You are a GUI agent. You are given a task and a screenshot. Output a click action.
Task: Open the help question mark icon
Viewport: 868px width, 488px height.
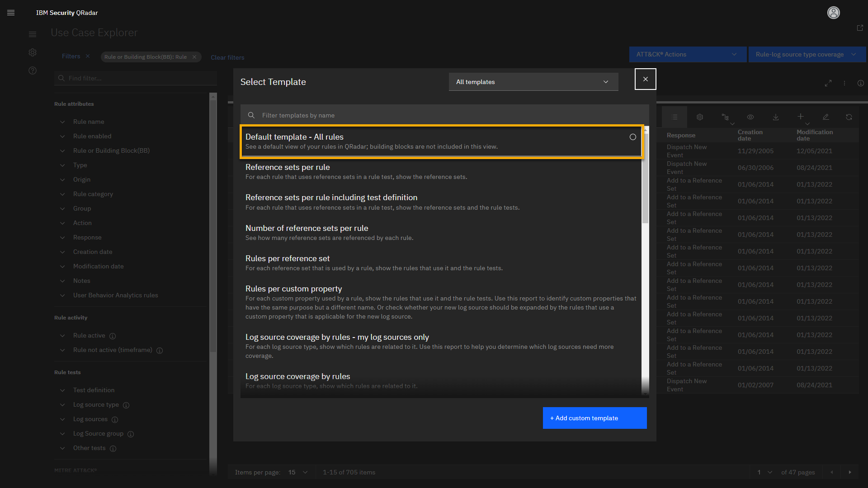[33, 70]
